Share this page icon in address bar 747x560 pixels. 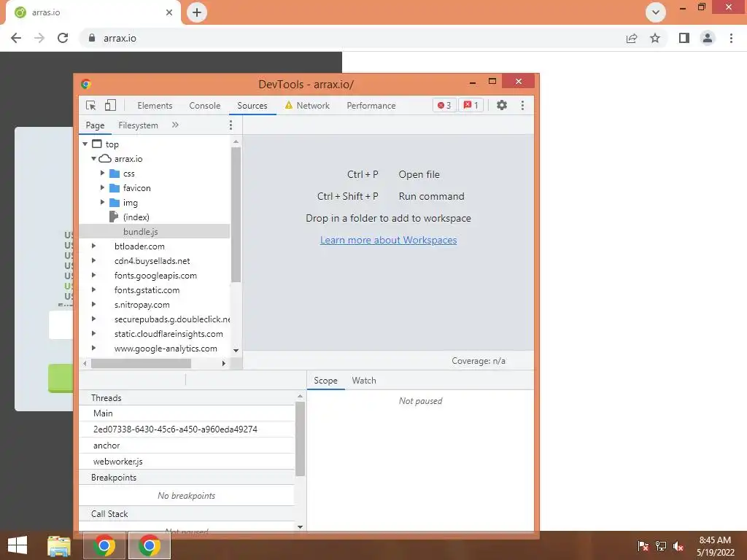pos(632,38)
